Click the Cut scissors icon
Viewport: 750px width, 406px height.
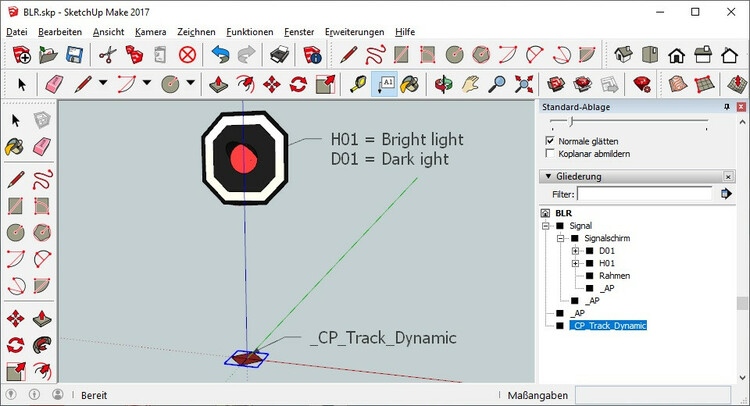pos(108,55)
